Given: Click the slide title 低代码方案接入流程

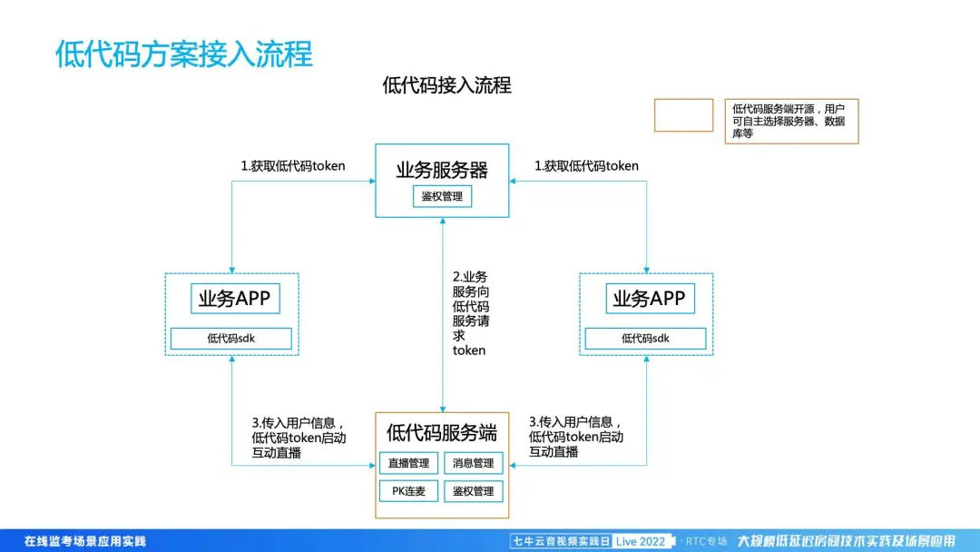Looking at the screenshot, I should 184,54.
